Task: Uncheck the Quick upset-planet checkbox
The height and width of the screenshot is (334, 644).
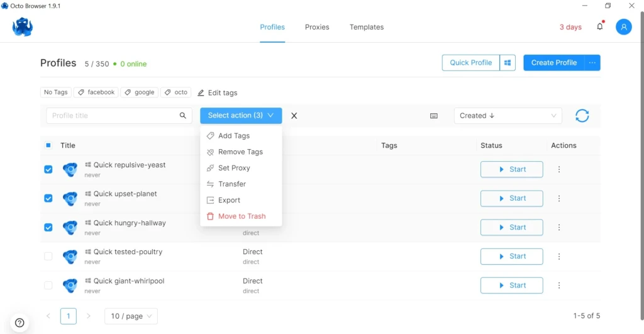Action: [48, 198]
